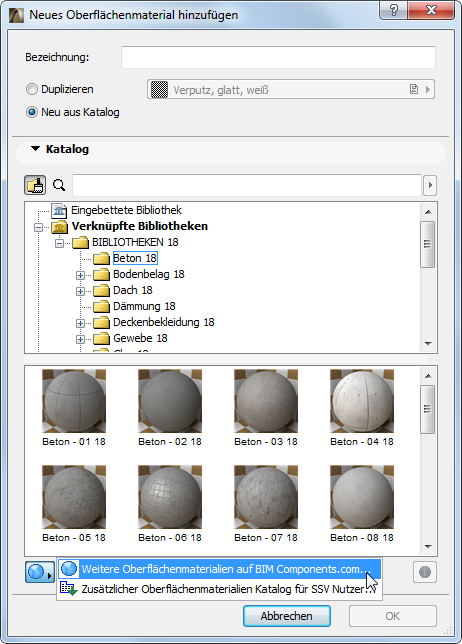Click the Deckenbekleidung 18 folder icon
The width and height of the screenshot is (462, 644).
tap(101, 323)
